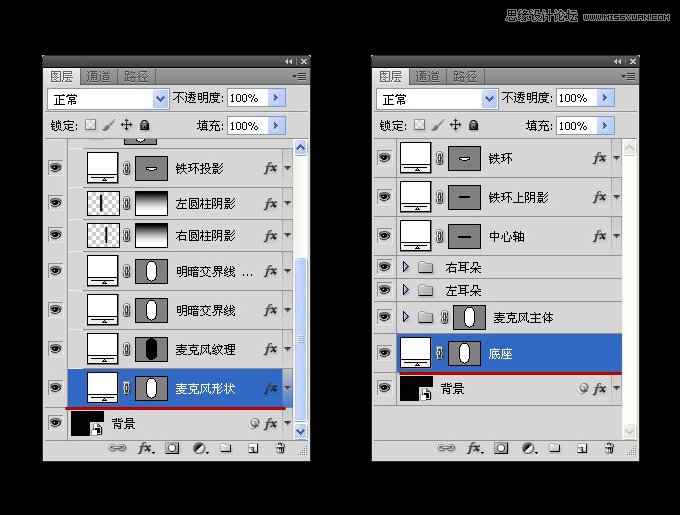Hide the 铁环投影 layer

coord(55,168)
